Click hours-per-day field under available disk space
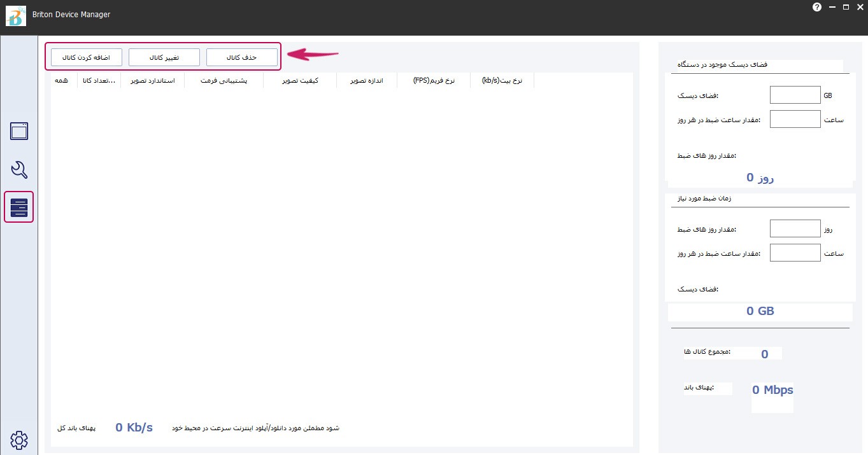This screenshot has height=455, width=868. (x=795, y=119)
